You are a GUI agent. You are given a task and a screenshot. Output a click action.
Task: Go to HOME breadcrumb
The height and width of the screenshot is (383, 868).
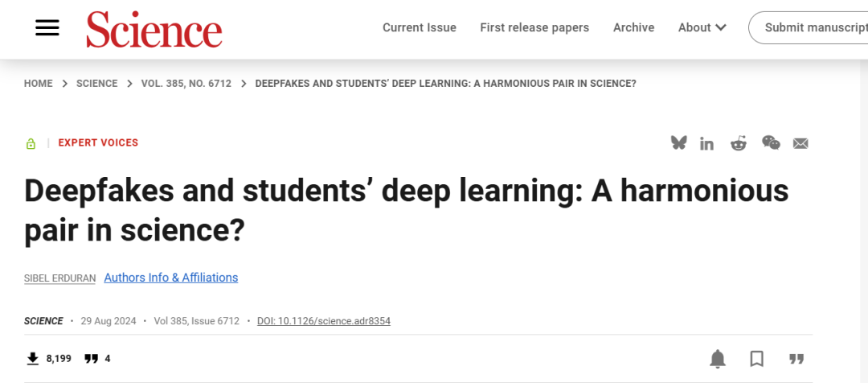[x=39, y=84]
